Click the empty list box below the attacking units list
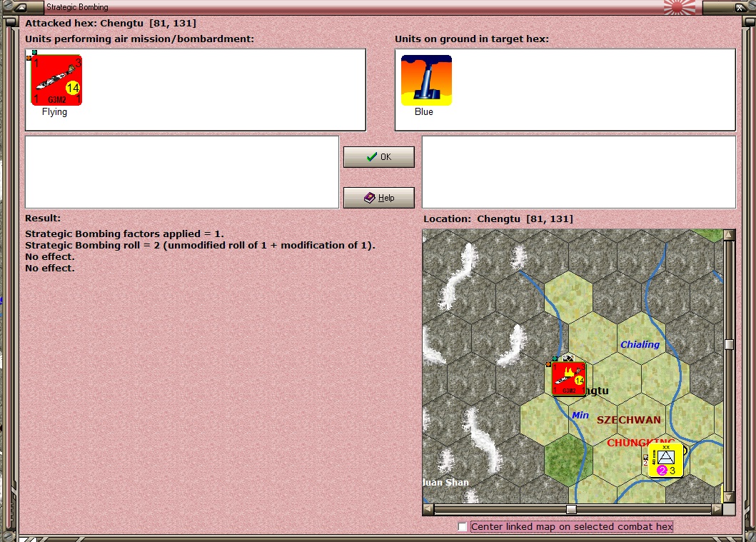Screen dimensions: 756x542 (x=182, y=172)
